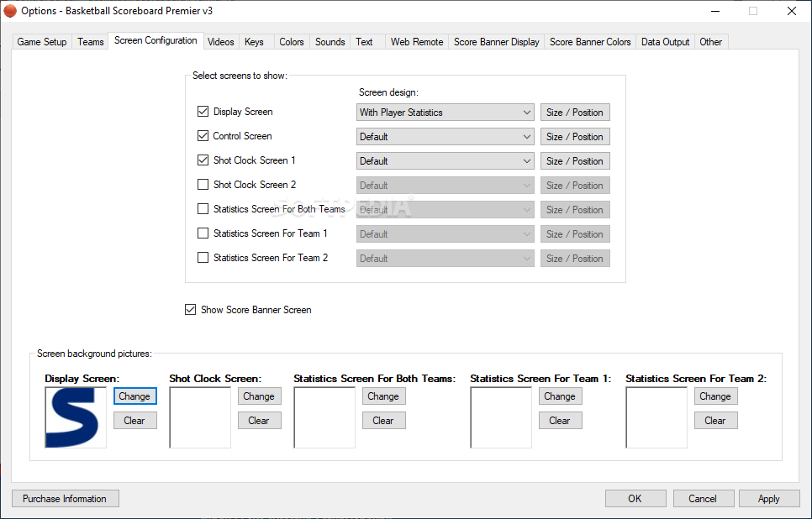Viewport: 812px width, 519px height.
Task: Open Control Screen design dropdown
Action: (x=446, y=137)
